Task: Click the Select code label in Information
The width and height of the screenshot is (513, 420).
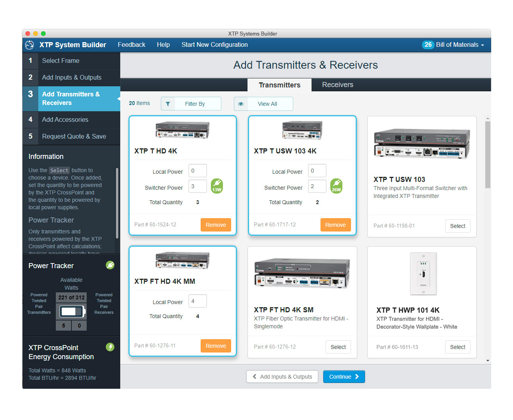Action: 59,170
